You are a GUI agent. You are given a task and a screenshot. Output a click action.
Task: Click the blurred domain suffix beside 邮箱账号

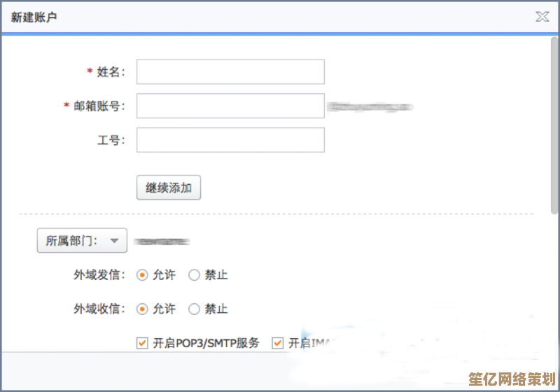coord(371,107)
